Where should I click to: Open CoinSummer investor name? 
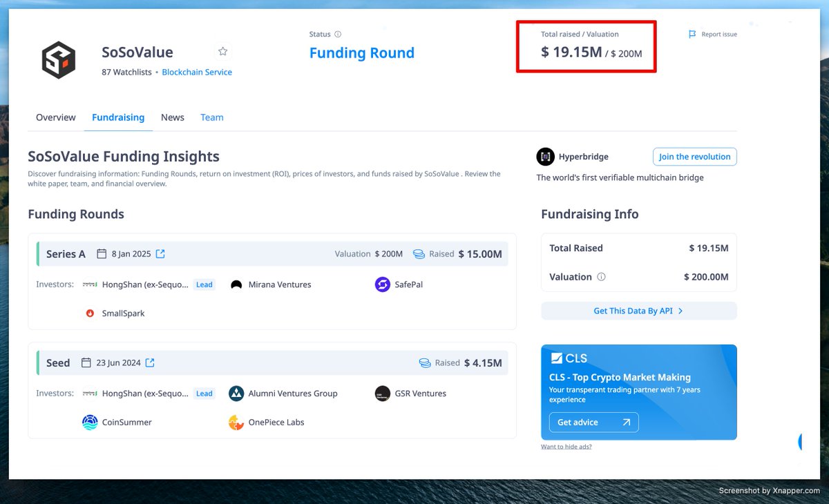(127, 422)
